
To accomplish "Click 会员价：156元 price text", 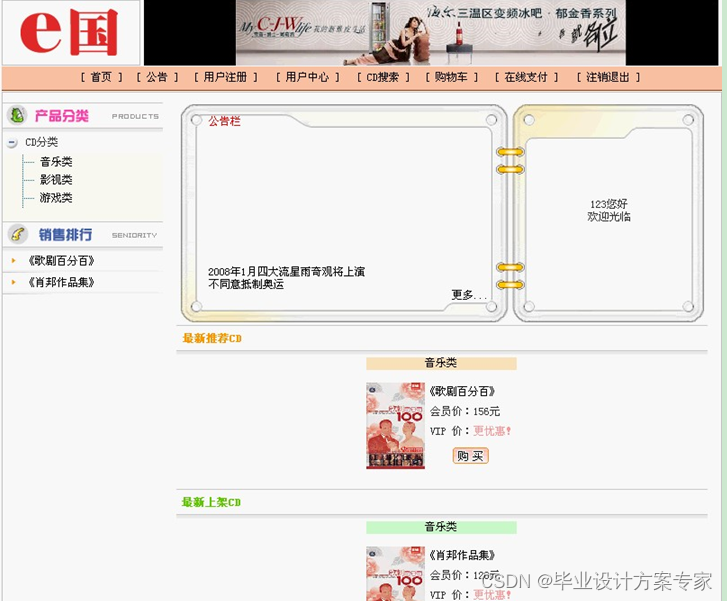I will [x=465, y=411].
